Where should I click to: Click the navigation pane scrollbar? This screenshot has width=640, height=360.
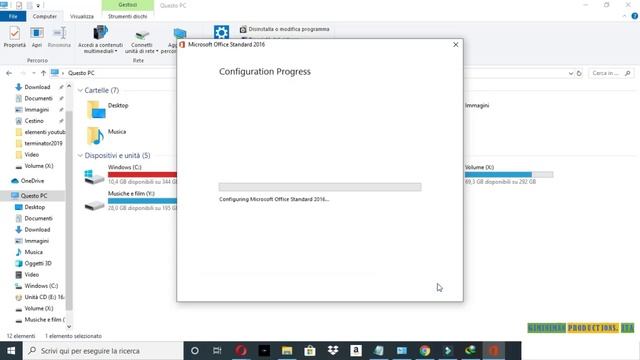tap(69, 210)
